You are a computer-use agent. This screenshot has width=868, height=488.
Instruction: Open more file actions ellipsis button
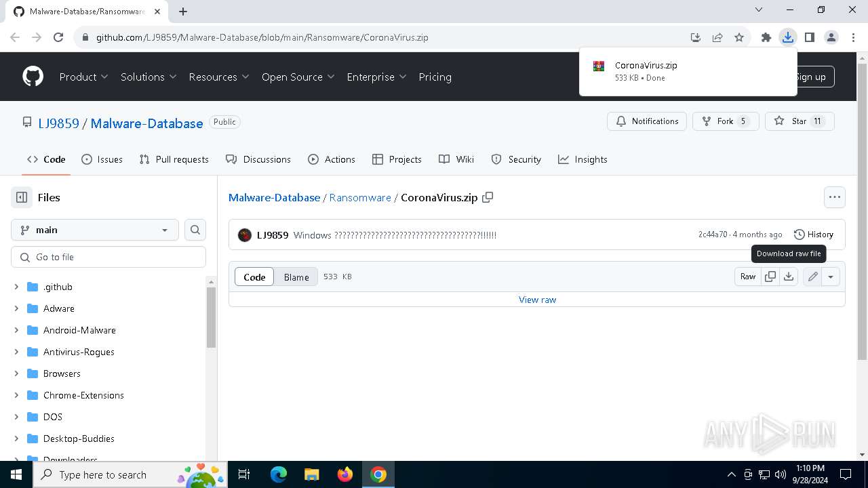(x=835, y=197)
